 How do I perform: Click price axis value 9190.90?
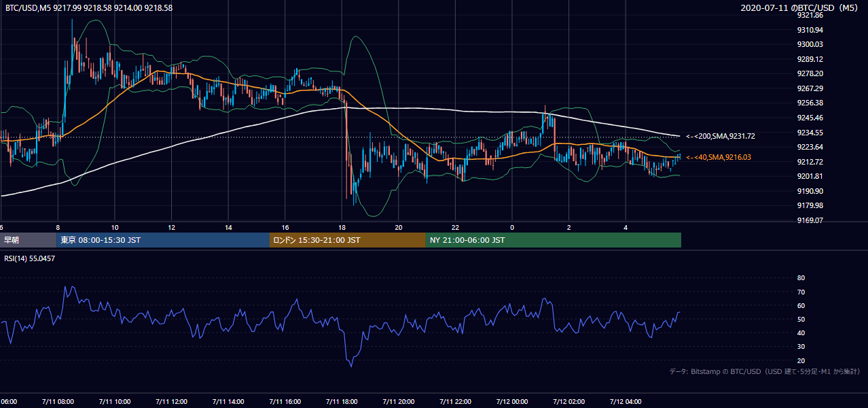[810, 191]
